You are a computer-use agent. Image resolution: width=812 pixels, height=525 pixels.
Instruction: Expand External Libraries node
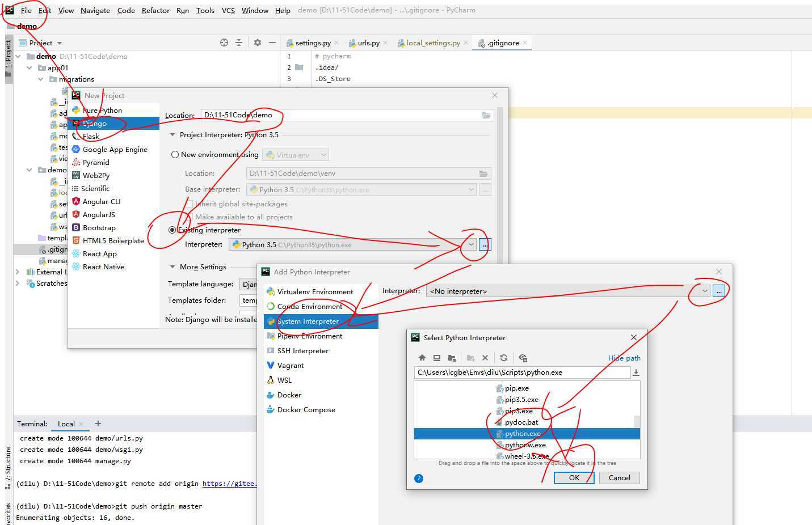(18, 272)
